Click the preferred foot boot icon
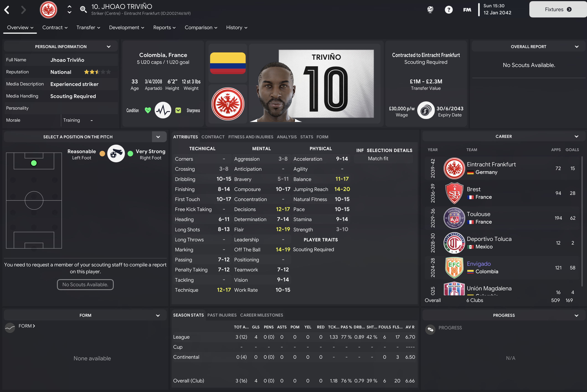 [116, 154]
